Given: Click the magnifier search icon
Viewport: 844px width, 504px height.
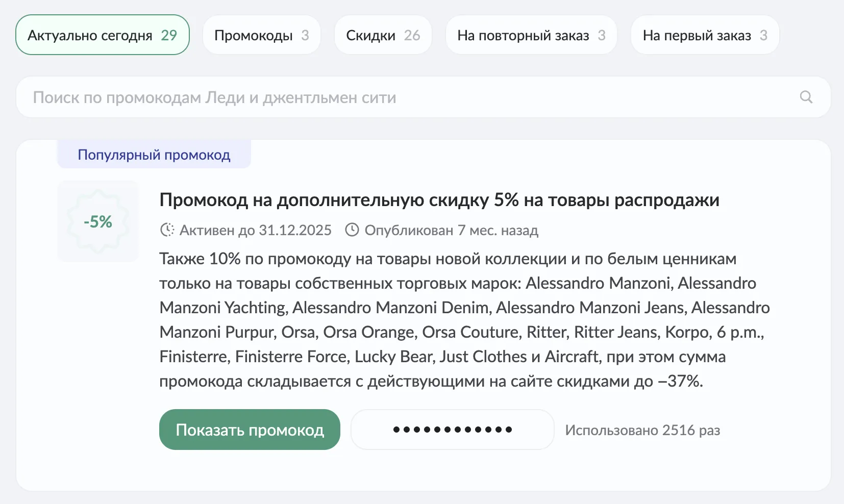Looking at the screenshot, I should point(806,97).
